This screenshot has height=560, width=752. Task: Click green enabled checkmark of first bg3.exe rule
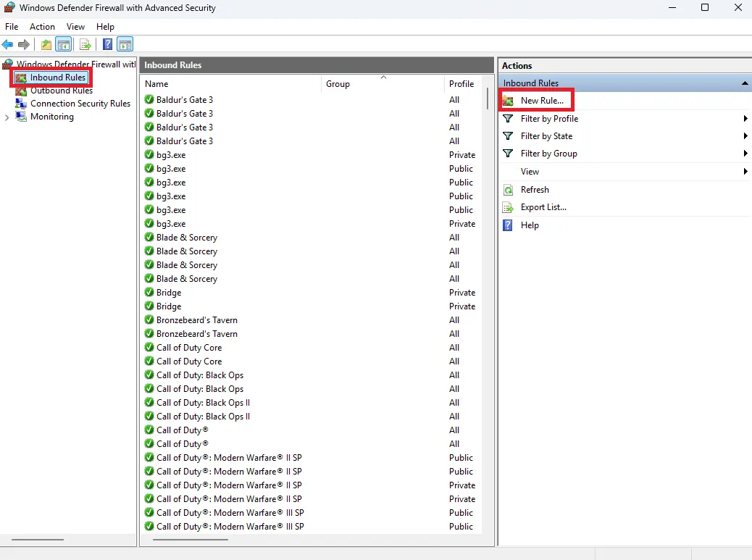[x=149, y=155]
